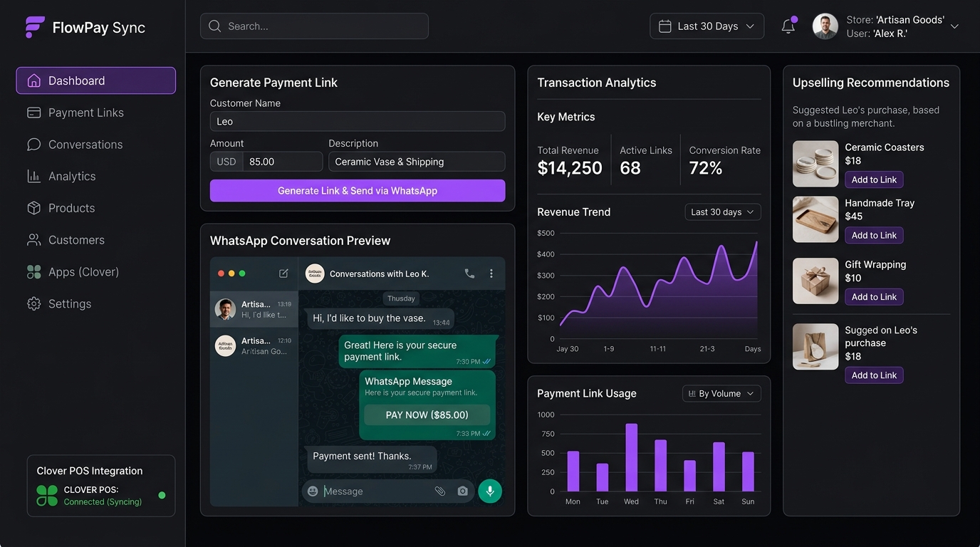
Task: Click the Customers people icon
Action: (x=33, y=240)
